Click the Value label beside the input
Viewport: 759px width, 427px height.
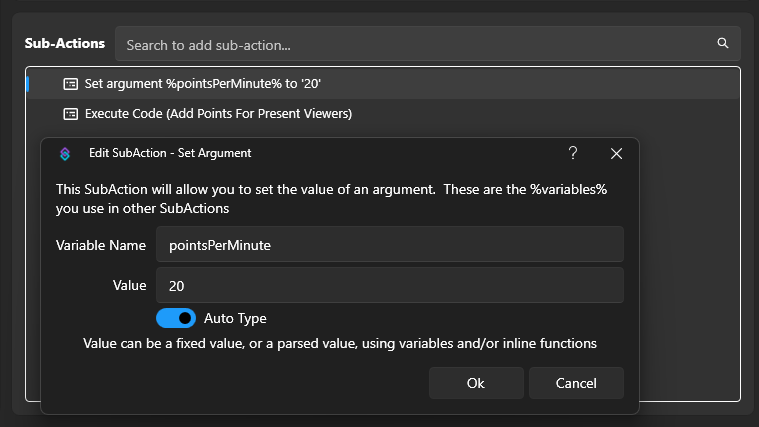point(129,285)
